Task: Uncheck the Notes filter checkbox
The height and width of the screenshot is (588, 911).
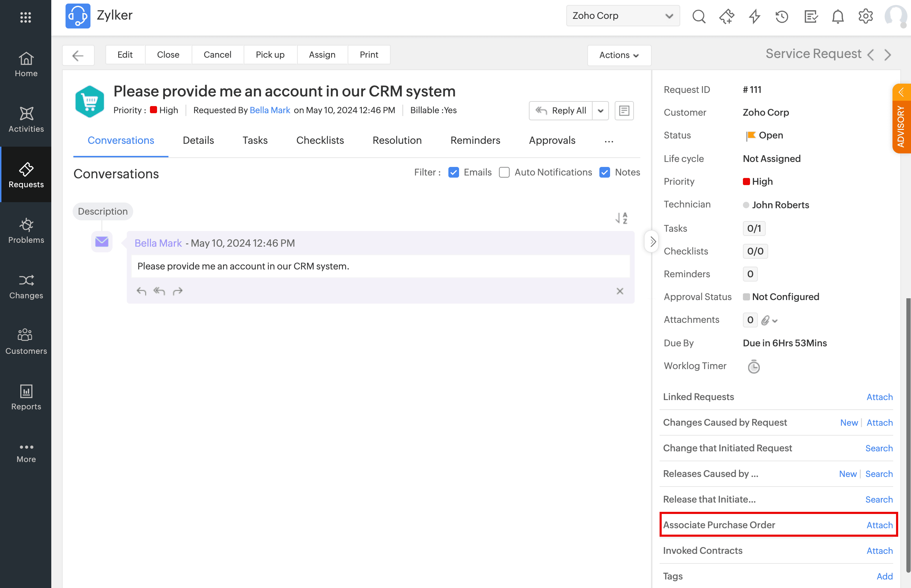Action: 605,172
